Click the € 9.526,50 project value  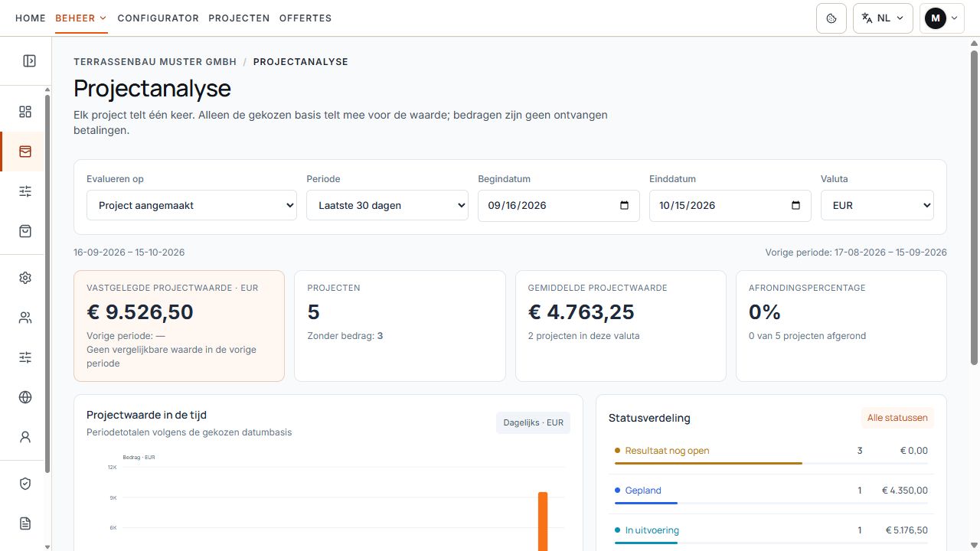tap(140, 312)
